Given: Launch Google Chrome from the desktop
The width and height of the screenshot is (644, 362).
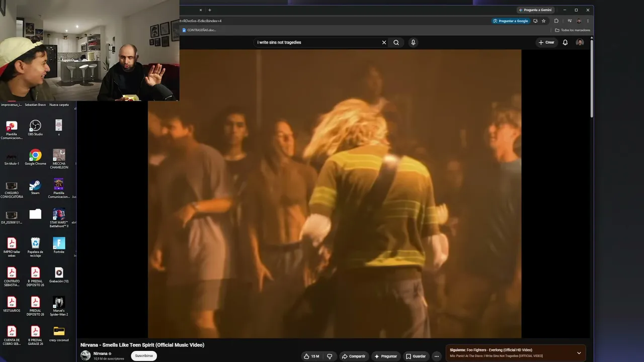Looking at the screenshot, I should (x=35, y=157).
